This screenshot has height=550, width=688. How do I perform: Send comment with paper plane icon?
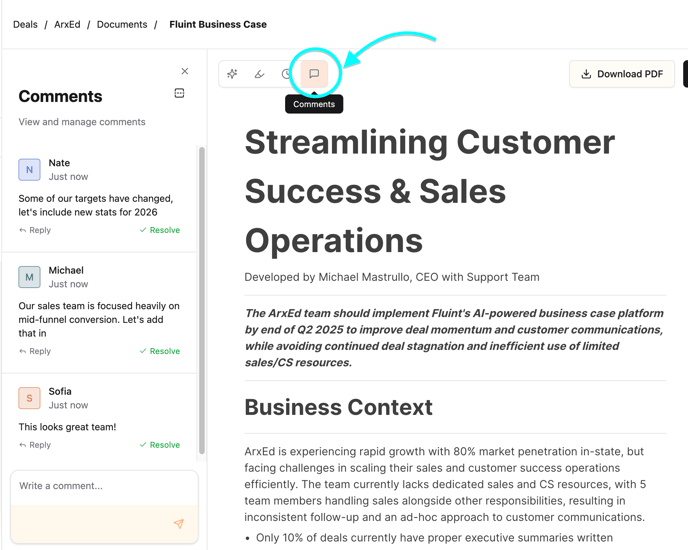click(179, 523)
